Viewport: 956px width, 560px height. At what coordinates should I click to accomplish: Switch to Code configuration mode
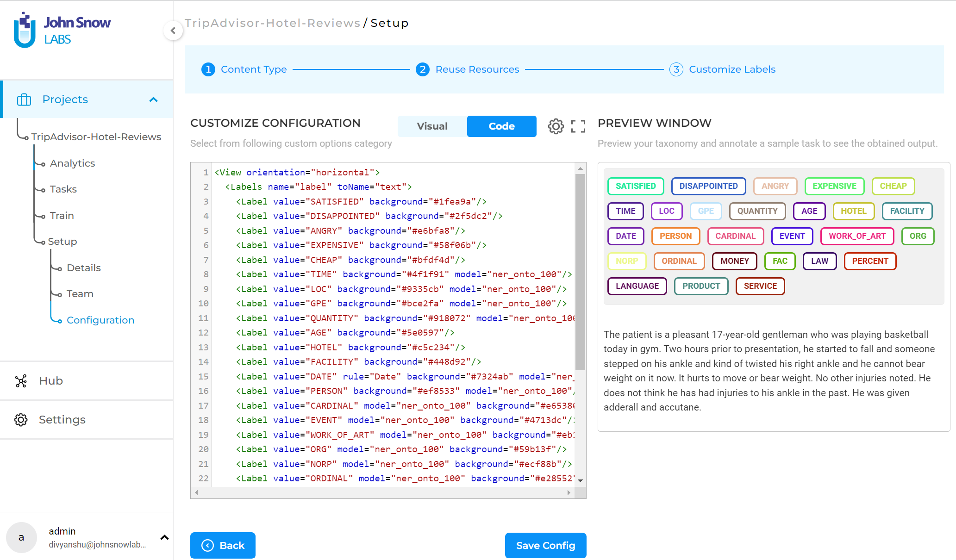[501, 126]
